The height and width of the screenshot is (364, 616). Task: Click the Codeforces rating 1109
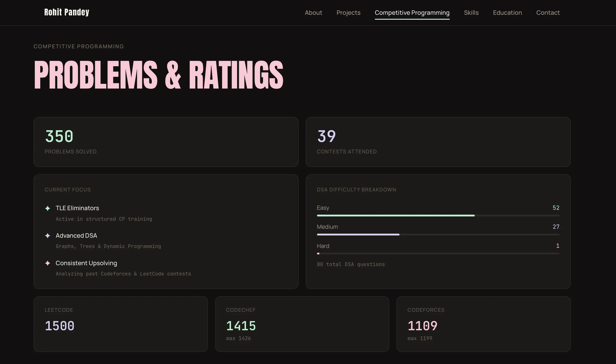tap(422, 326)
